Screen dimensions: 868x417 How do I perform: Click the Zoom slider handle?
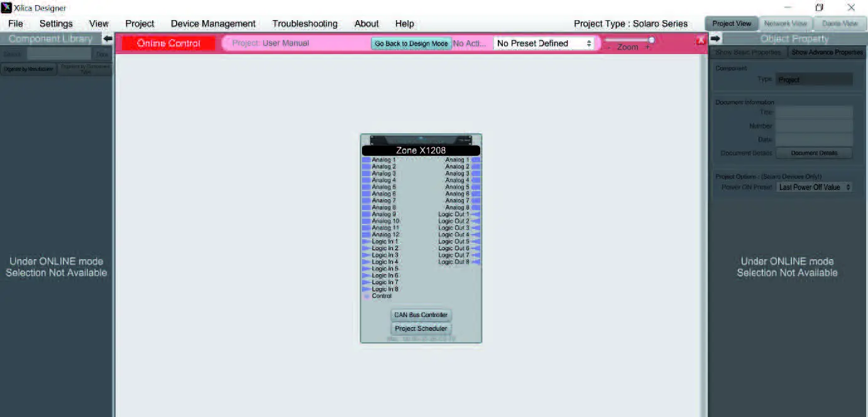click(652, 40)
